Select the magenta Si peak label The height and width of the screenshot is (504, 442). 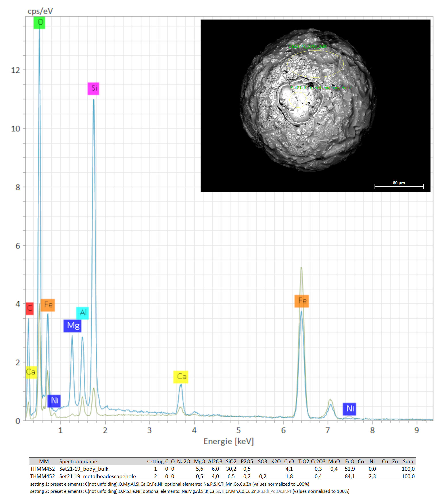point(93,88)
